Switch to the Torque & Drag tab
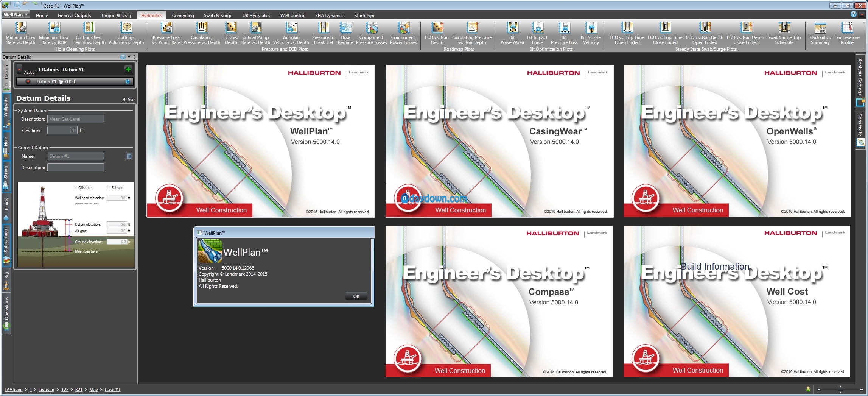The height and width of the screenshot is (396, 868). pos(116,16)
